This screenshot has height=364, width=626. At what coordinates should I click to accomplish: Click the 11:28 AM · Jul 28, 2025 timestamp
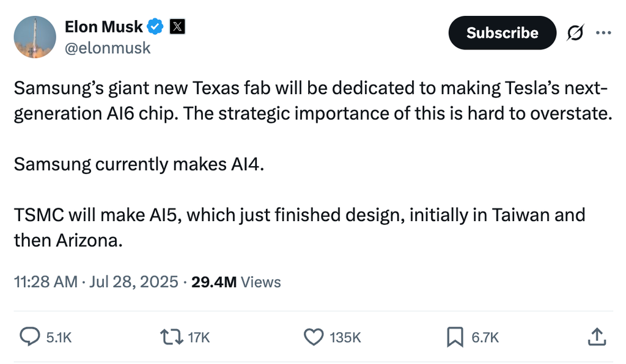point(97,282)
